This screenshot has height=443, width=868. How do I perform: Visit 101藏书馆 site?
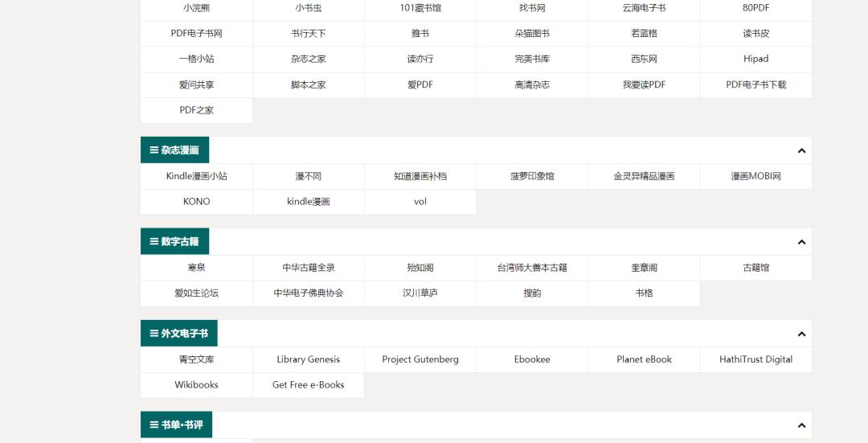[420, 8]
